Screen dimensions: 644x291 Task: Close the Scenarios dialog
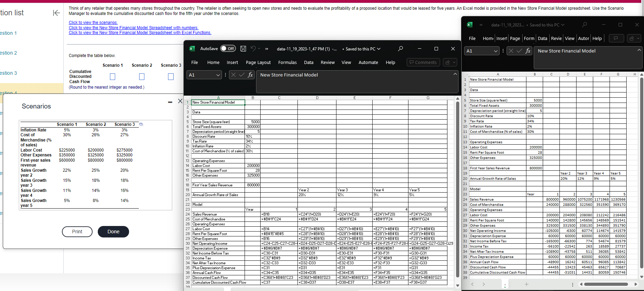(x=180, y=101)
